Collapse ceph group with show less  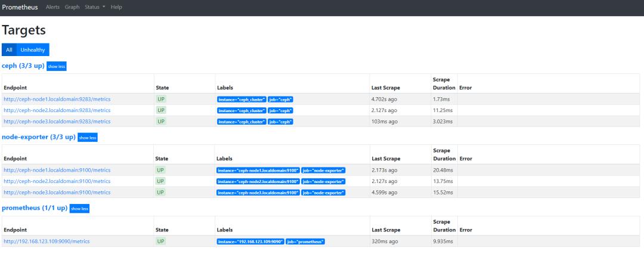[56, 67]
